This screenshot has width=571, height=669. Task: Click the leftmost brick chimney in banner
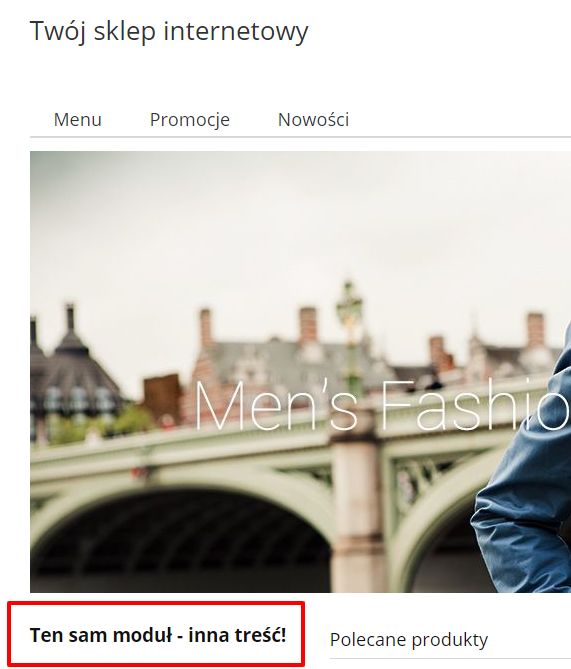(206, 329)
